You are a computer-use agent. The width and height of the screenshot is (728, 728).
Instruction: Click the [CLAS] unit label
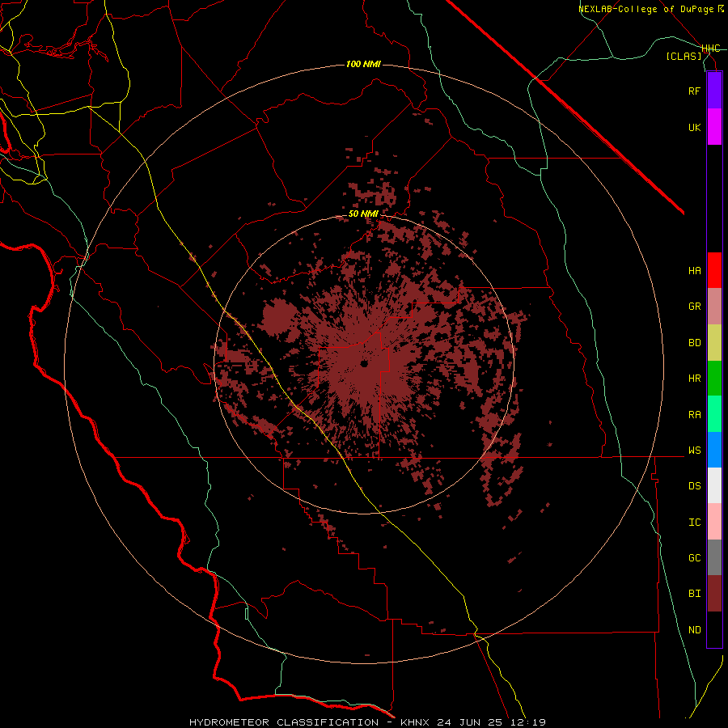click(x=684, y=57)
